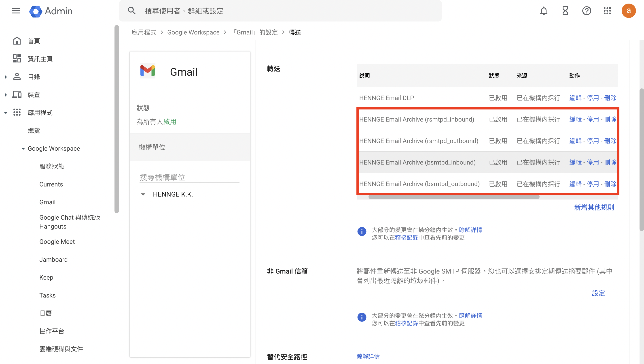The height and width of the screenshot is (364, 644).
Task: Open 首頁 in the sidebar
Action: pyautogui.click(x=34, y=41)
